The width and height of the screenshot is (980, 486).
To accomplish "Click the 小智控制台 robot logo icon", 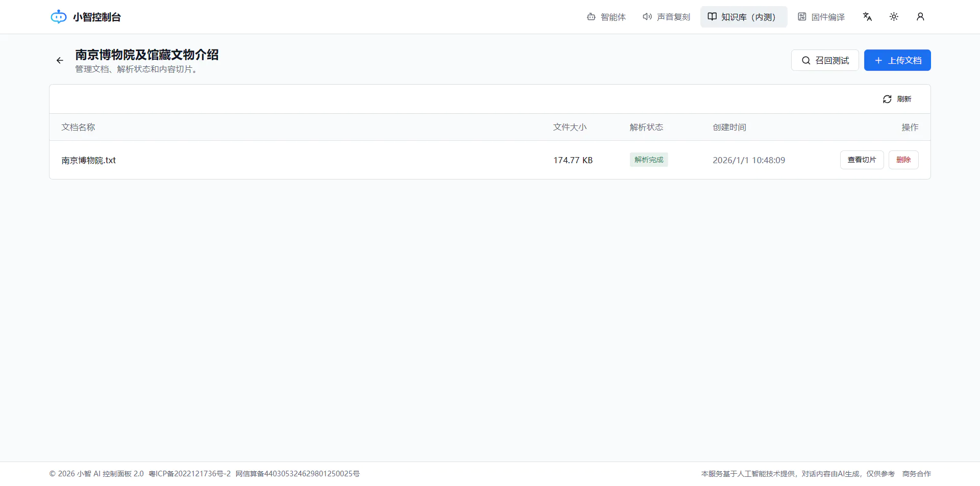I will [x=59, y=17].
